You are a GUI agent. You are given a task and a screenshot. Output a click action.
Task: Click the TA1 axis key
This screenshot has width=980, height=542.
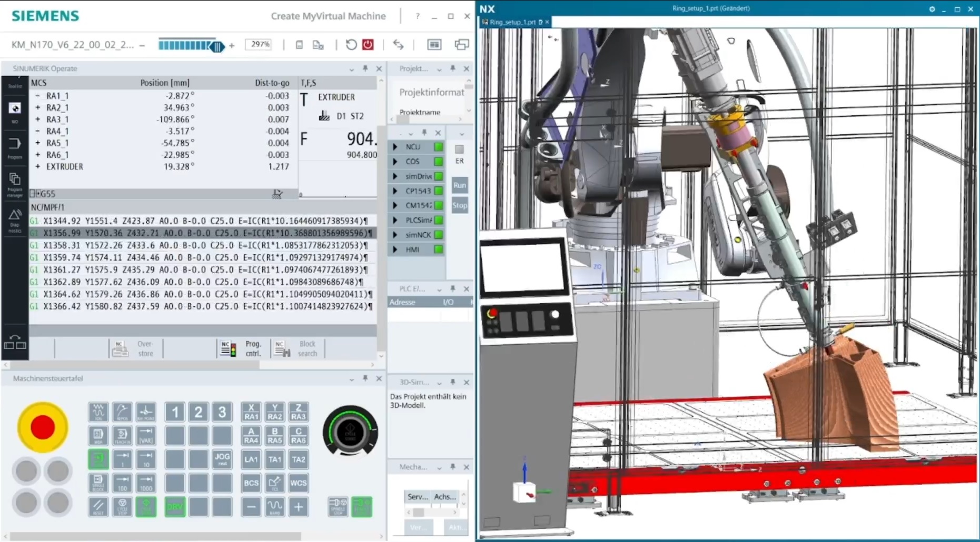275,459
